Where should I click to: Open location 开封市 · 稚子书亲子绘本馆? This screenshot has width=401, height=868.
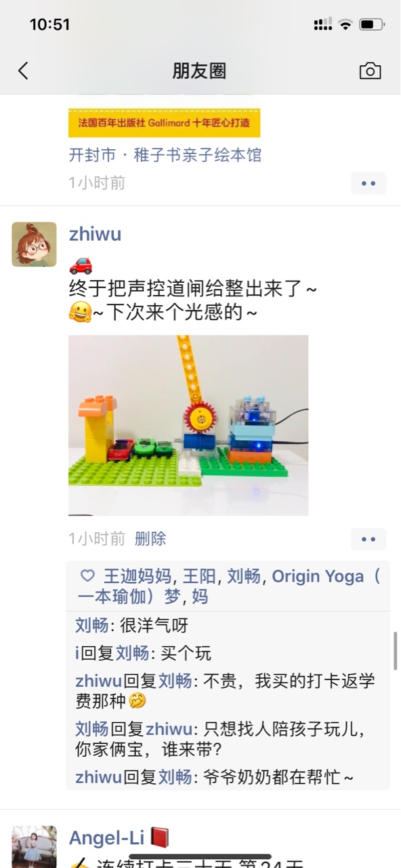pyautogui.click(x=165, y=155)
